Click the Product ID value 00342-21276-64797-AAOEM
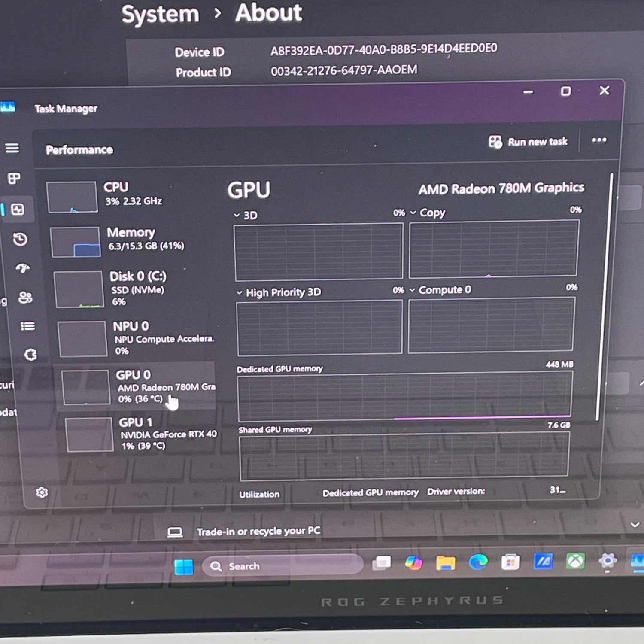The image size is (644, 644). (344, 70)
